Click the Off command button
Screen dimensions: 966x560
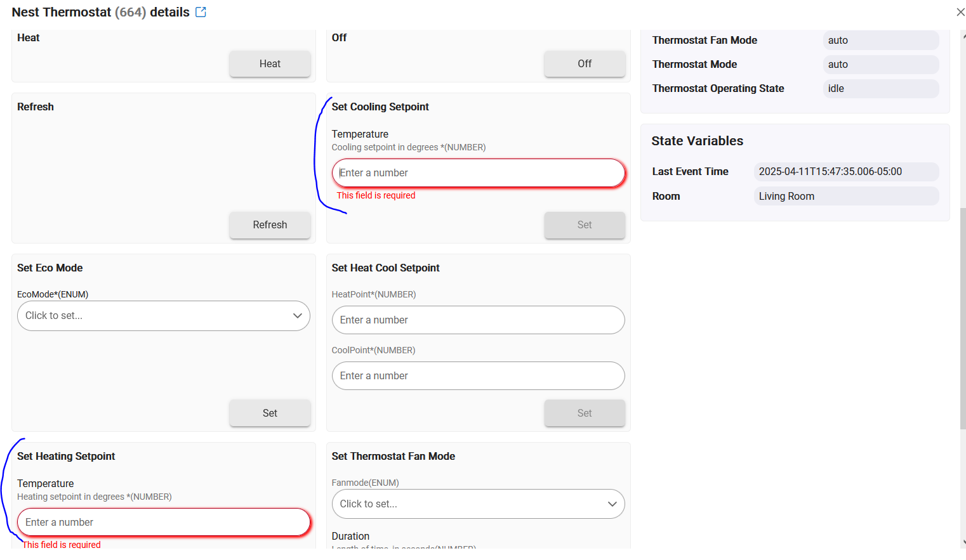click(585, 63)
